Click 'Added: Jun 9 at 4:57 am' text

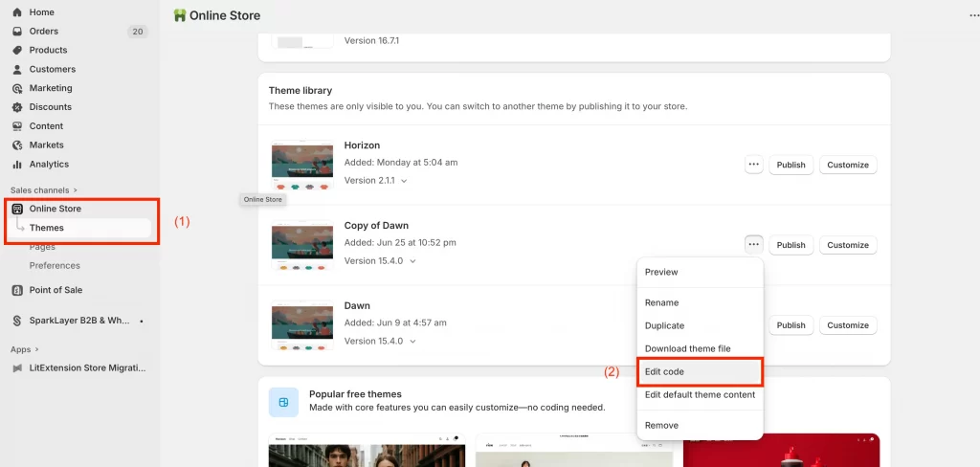click(395, 323)
